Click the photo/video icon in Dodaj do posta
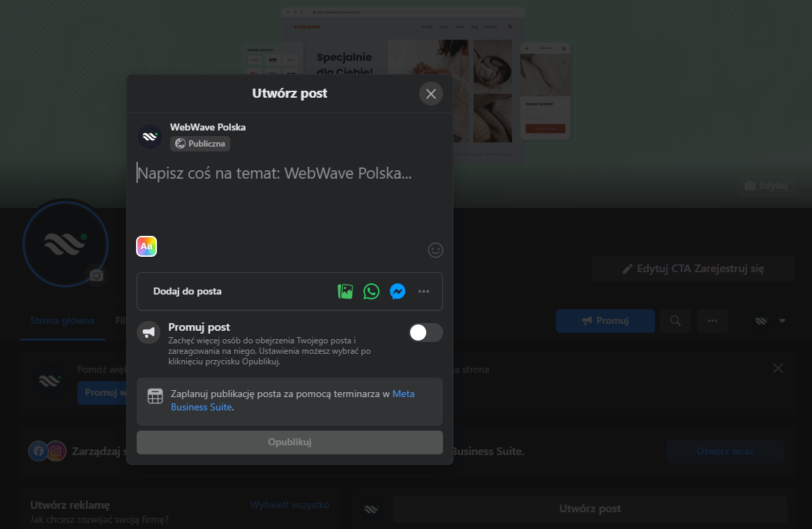Image resolution: width=812 pixels, height=529 pixels. coord(345,292)
